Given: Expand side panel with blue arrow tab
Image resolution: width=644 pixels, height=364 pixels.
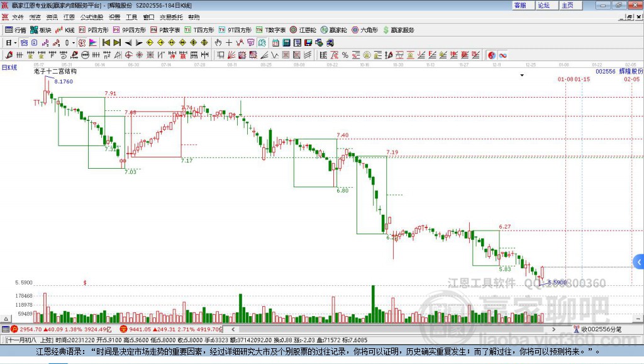Looking at the screenshot, I should 639,262.
